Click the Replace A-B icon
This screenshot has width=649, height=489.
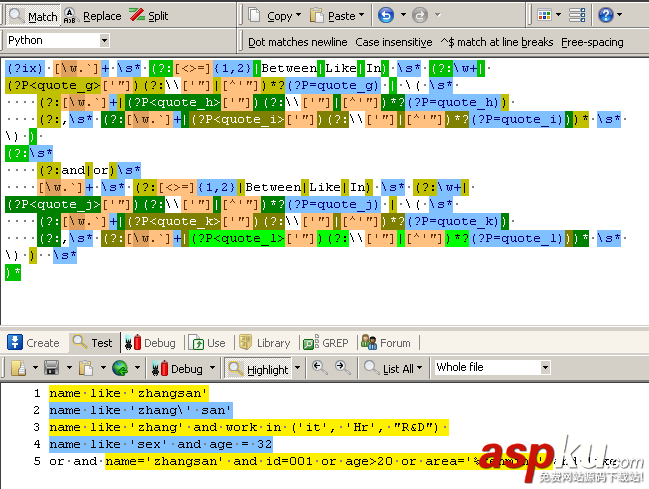70,15
